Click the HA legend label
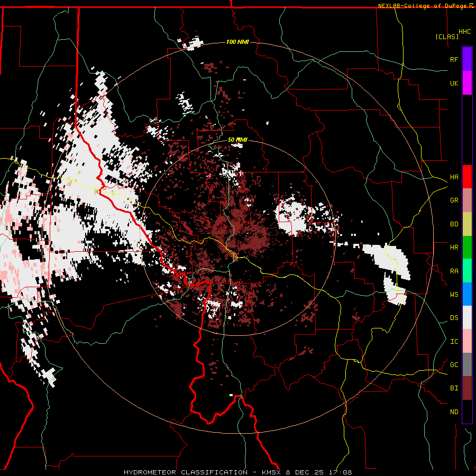The width and height of the screenshot is (476, 476). 454,177
